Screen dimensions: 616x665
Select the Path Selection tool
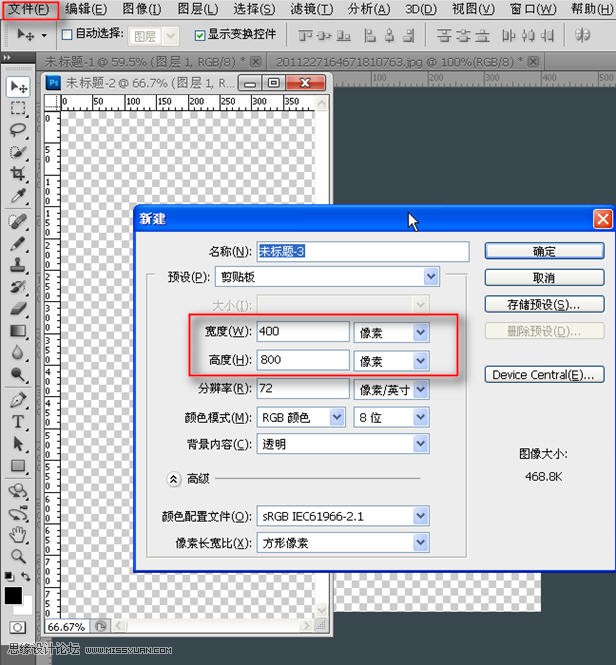pyautogui.click(x=18, y=444)
